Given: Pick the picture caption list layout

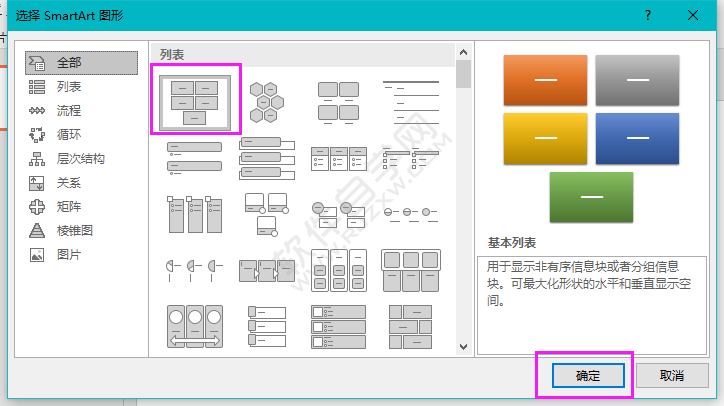Looking at the screenshot, I should (x=338, y=103).
